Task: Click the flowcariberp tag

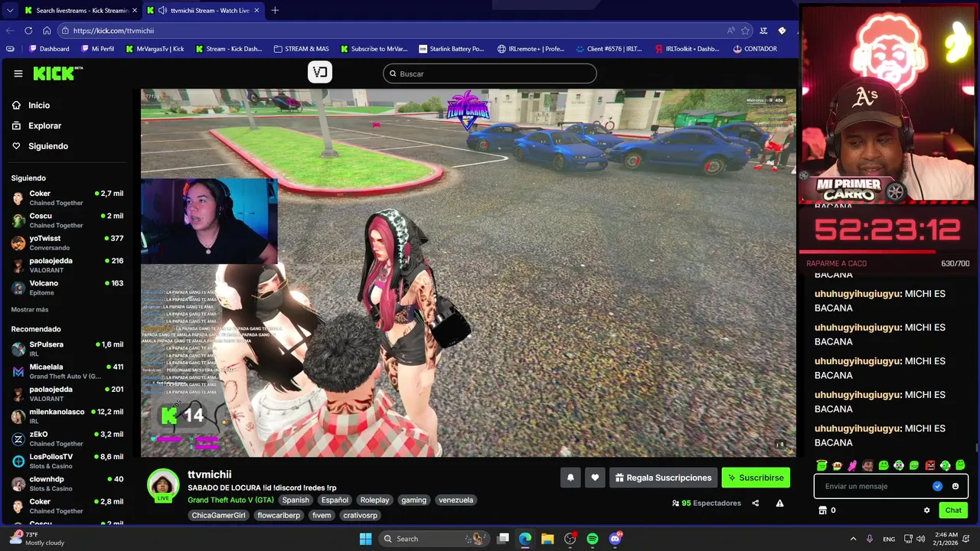Action: point(279,515)
